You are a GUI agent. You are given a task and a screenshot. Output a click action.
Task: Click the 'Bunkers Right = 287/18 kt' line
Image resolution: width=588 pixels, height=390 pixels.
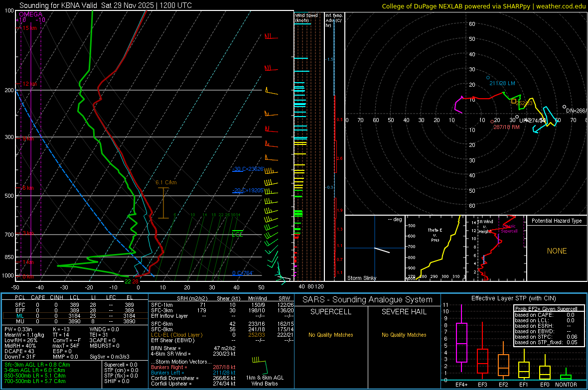pyautogui.click(x=193, y=367)
